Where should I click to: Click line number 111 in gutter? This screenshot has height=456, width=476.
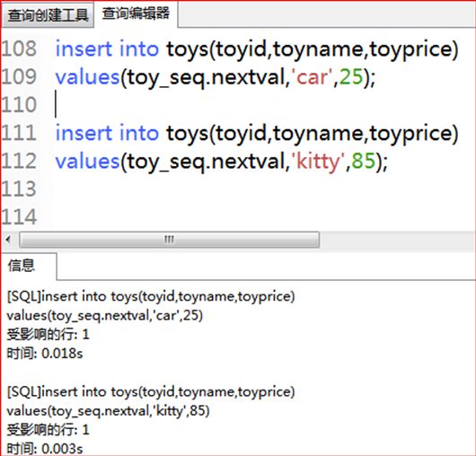coord(19,133)
